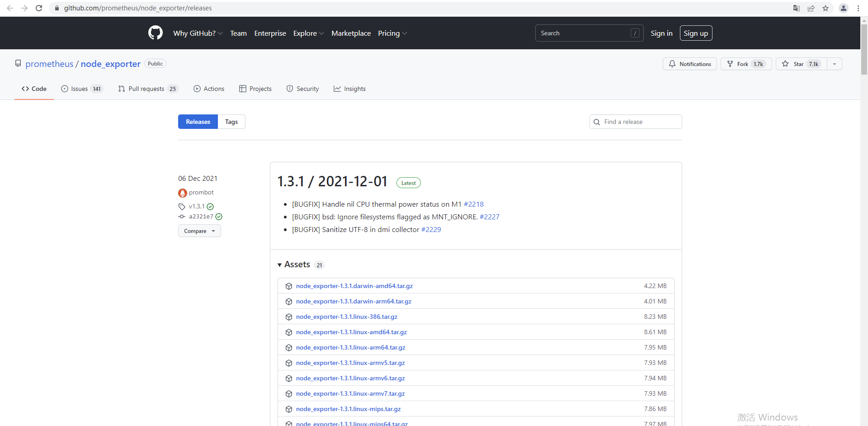Click the bell icon on Notifications button

pos(672,64)
